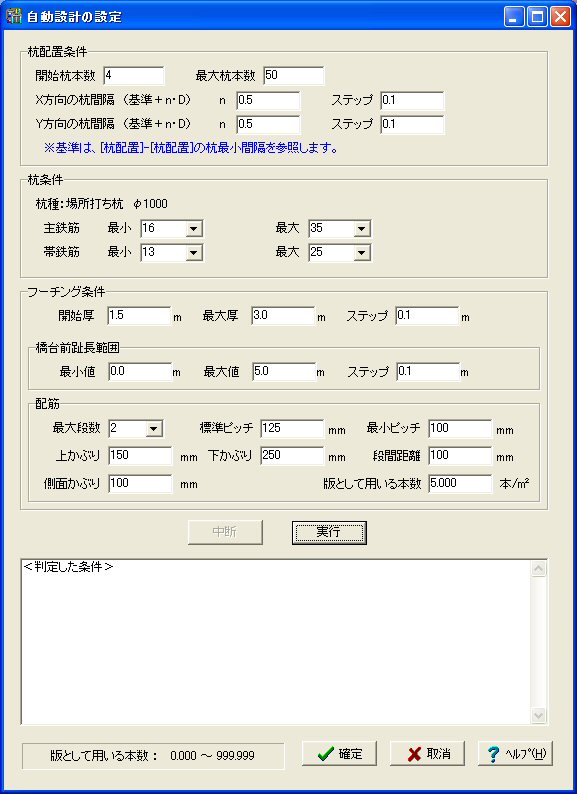Click the 実行 button
This screenshot has width=577, height=794.
pyautogui.click(x=329, y=532)
